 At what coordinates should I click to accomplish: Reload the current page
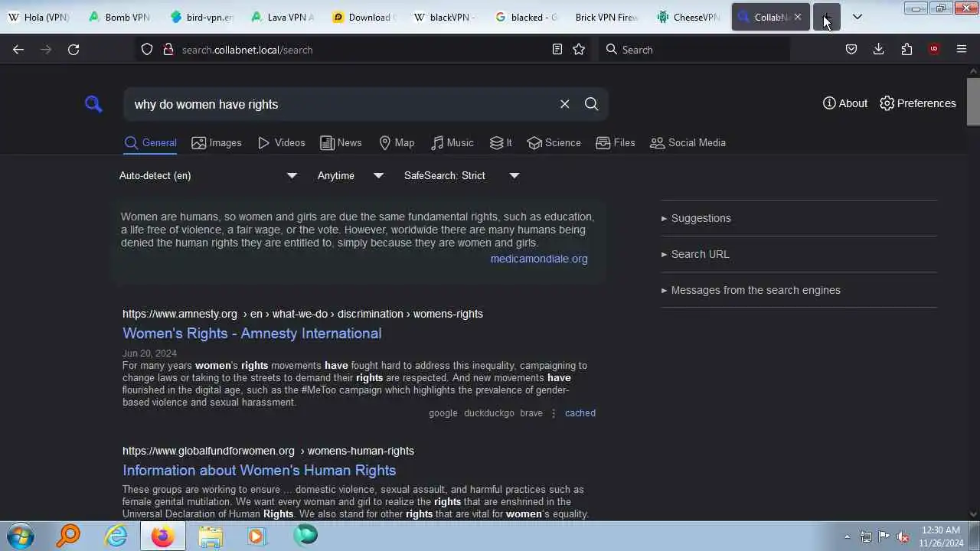point(73,49)
